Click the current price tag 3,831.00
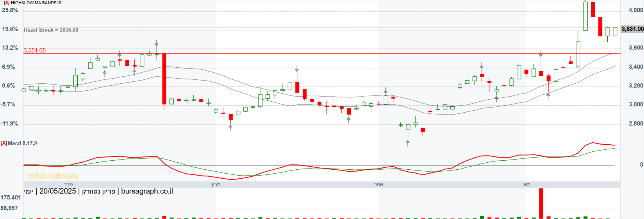The width and height of the screenshot is (644, 219). [x=633, y=29]
